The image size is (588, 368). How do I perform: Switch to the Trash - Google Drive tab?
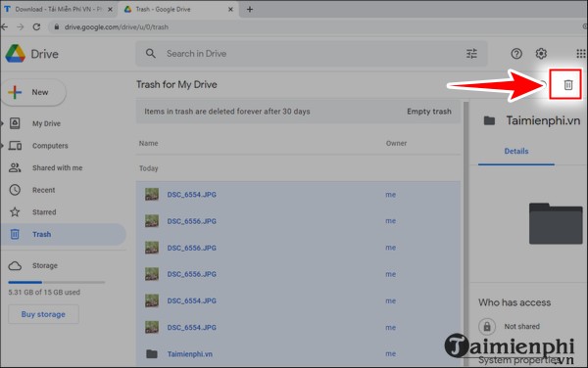[x=178, y=10]
